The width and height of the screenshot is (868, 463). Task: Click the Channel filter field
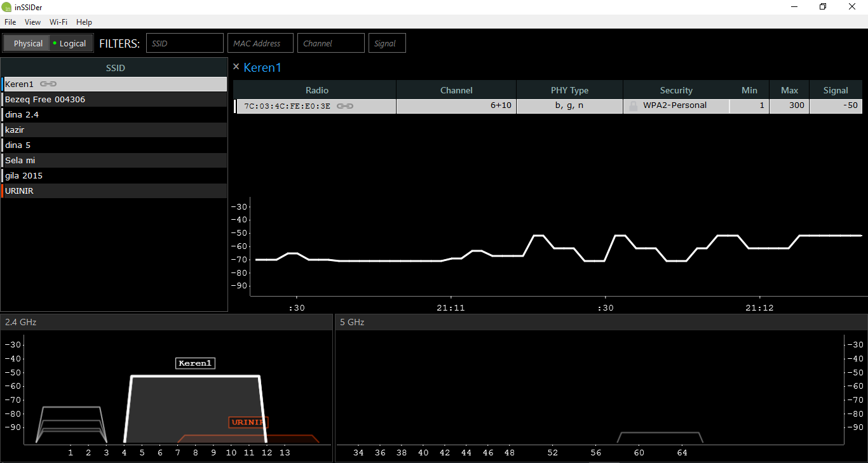tap(331, 43)
